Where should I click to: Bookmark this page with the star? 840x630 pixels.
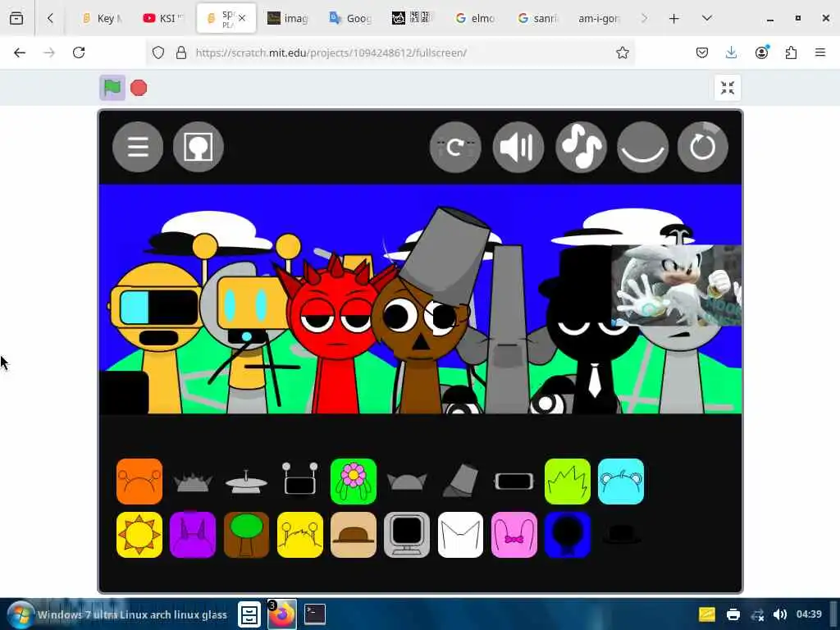[x=622, y=52]
